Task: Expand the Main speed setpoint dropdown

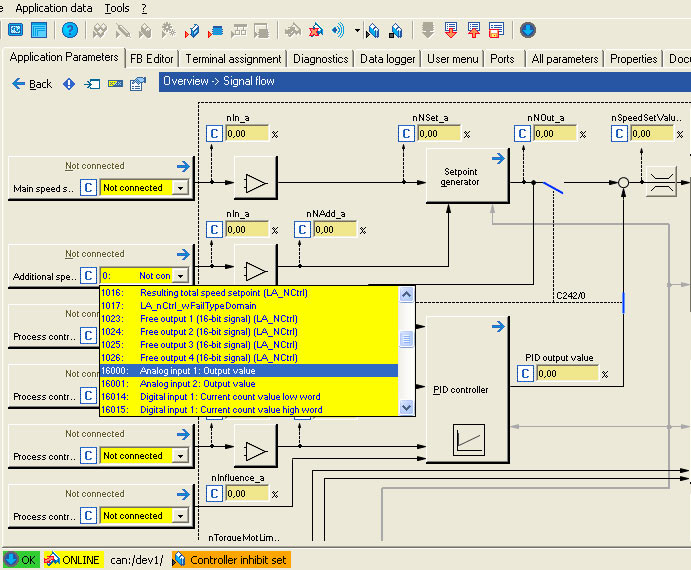Action: tap(180, 188)
